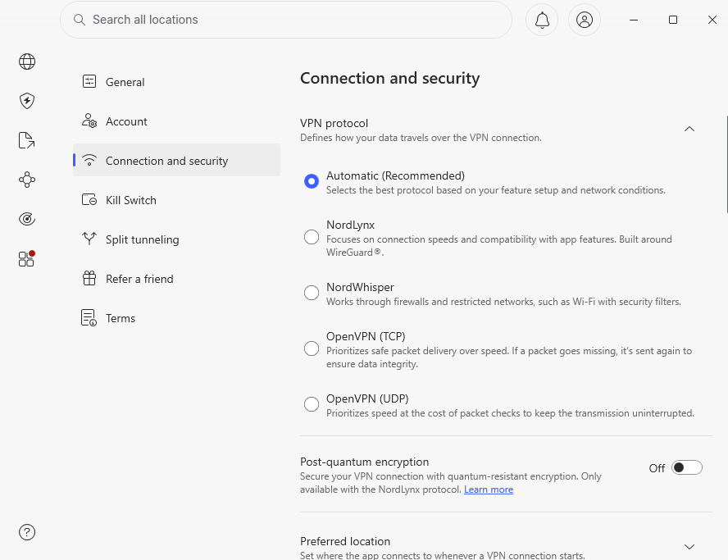
Task: Click the vertical scrollbar on right edge
Action: (x=726, y=165)
